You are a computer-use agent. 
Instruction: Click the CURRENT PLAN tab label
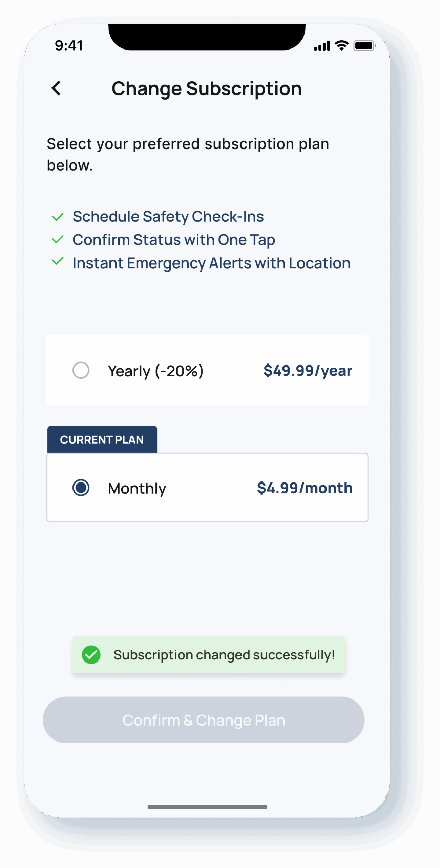pos(102,440)
